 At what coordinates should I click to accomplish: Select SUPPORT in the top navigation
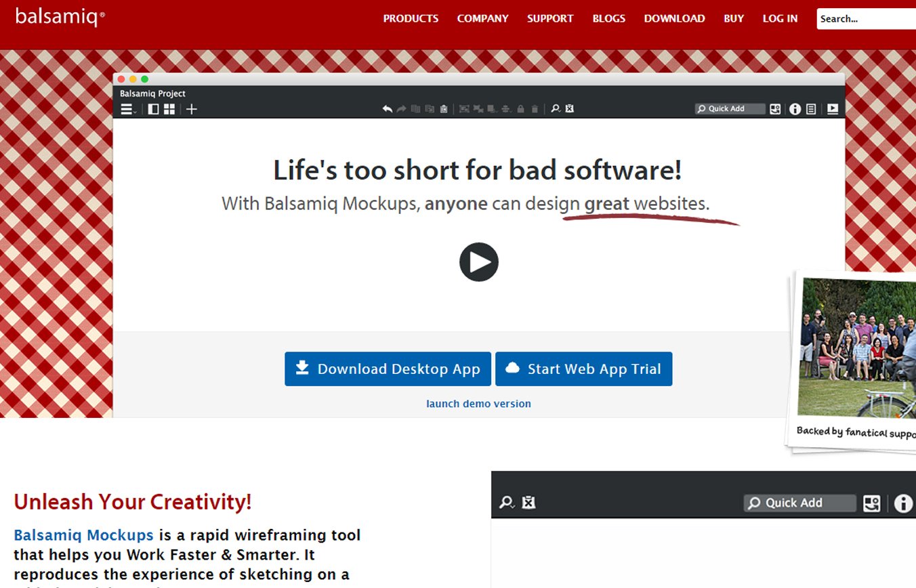[x=550, y=19]
